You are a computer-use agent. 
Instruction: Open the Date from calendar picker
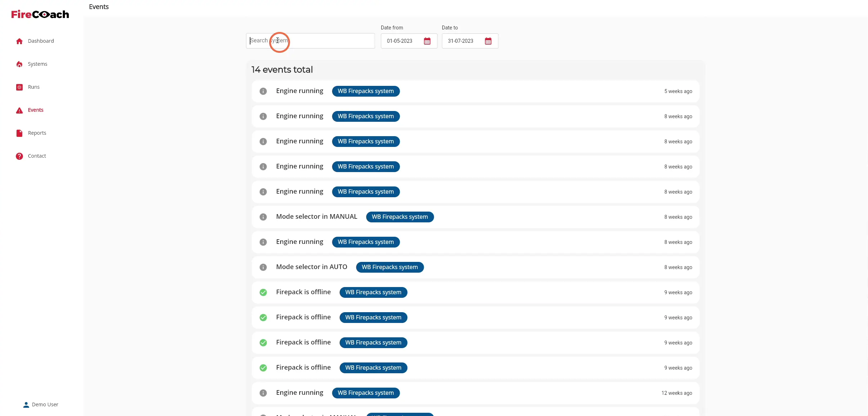point(427,41)
